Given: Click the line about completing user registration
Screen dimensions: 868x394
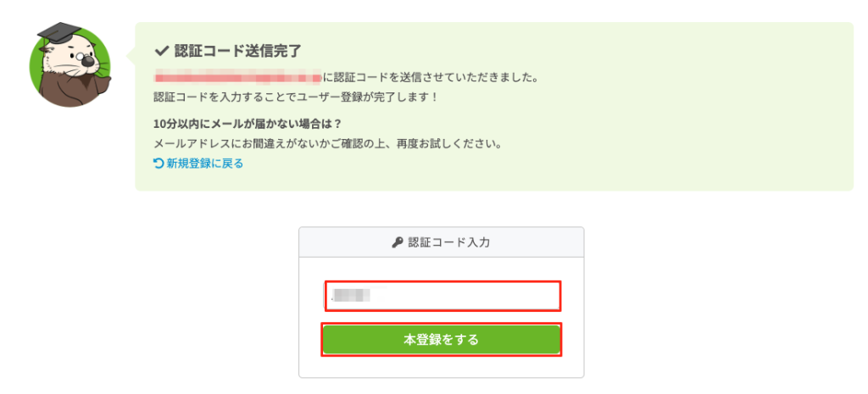Looking at the screenshot, I should point(297,97).
